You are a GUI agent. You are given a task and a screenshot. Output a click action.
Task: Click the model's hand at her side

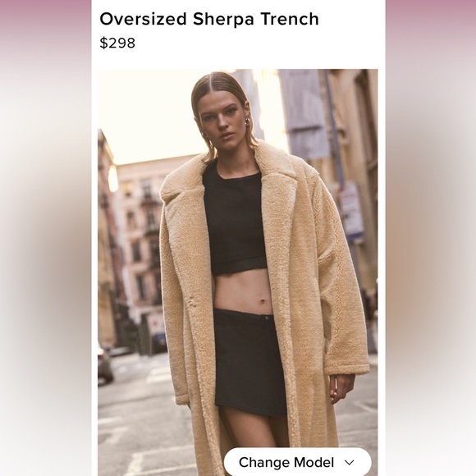[341, 390]
